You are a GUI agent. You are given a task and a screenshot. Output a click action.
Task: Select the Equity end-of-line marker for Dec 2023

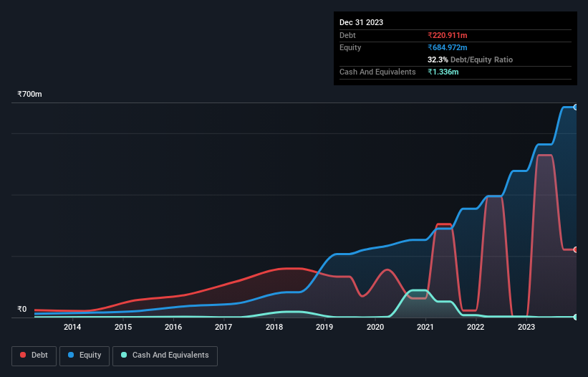[576, 108]
